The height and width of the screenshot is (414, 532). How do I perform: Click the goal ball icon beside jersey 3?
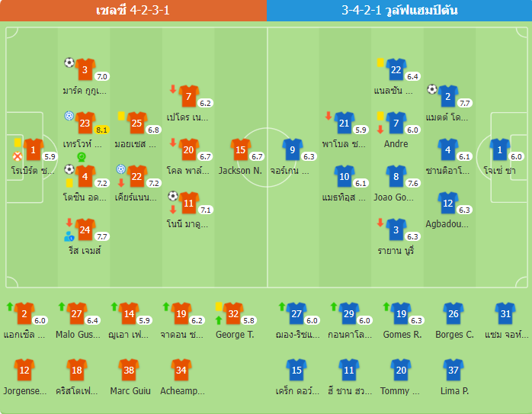click(69, 63)
